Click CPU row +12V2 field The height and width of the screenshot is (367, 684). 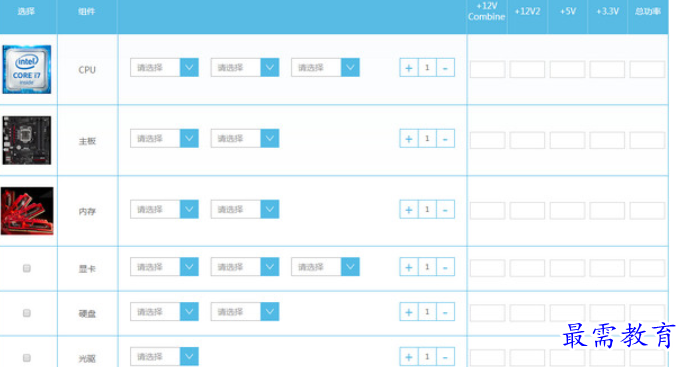[x=527, y=69]
